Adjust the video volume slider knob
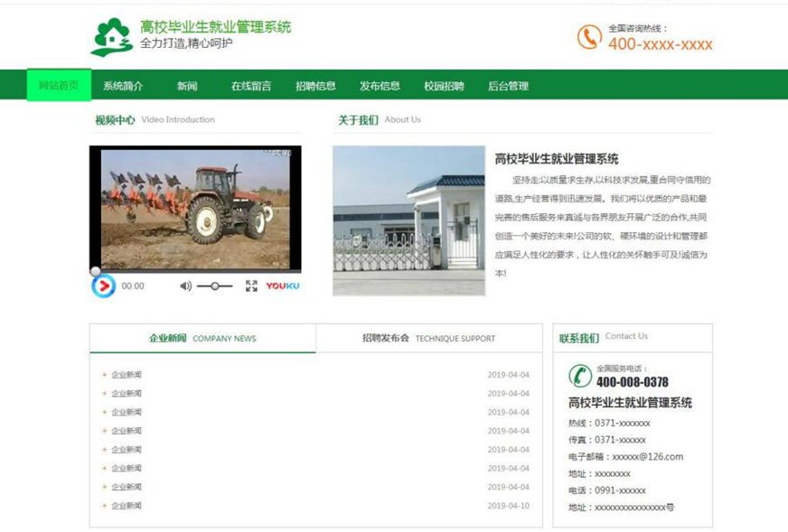This screenshot has height=532, width=788. click(214, 285)
